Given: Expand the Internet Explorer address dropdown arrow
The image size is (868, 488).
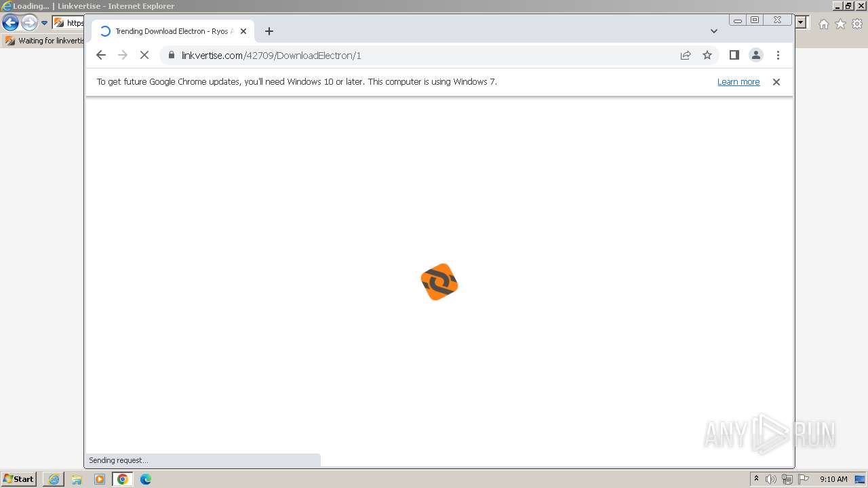Looking at the screenshot, I should [801, 23].
